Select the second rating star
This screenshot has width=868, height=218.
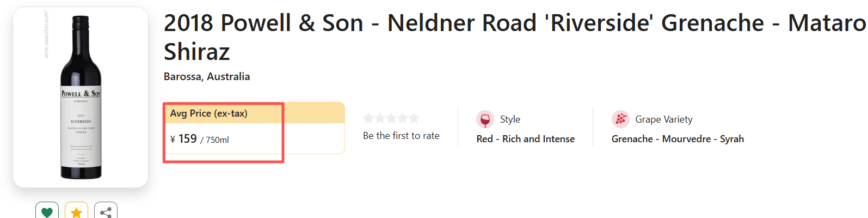pos(380,118)
